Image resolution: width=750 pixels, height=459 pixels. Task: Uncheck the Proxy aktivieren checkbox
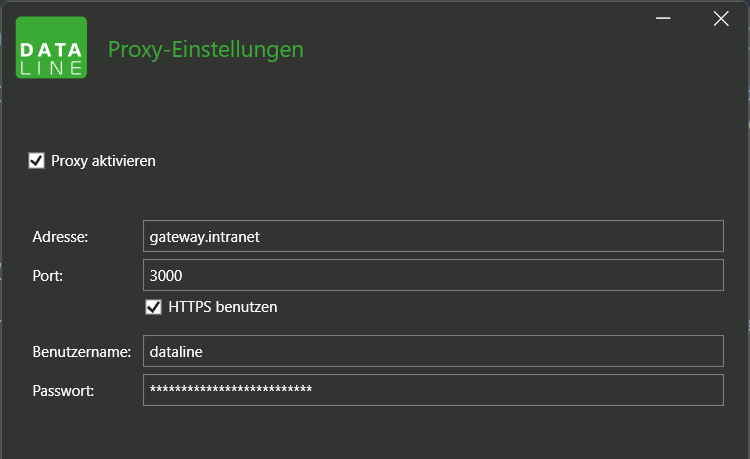[x=37, y=160]
